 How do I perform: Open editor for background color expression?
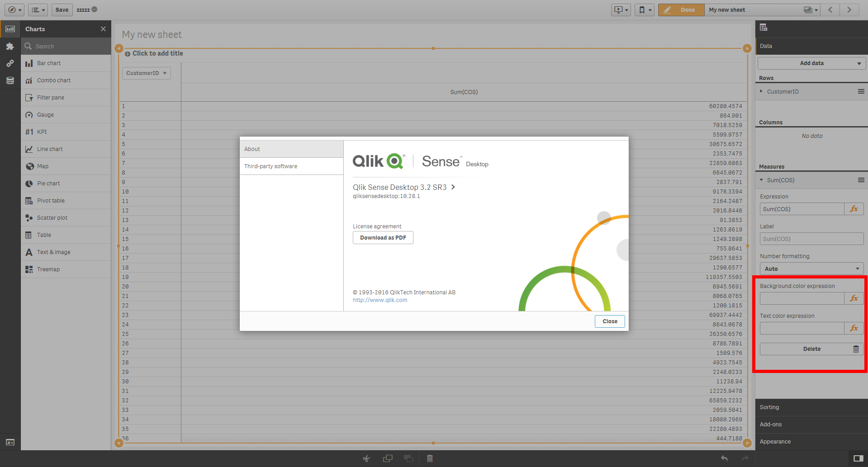pyautogui.click(x=854, y=298)
